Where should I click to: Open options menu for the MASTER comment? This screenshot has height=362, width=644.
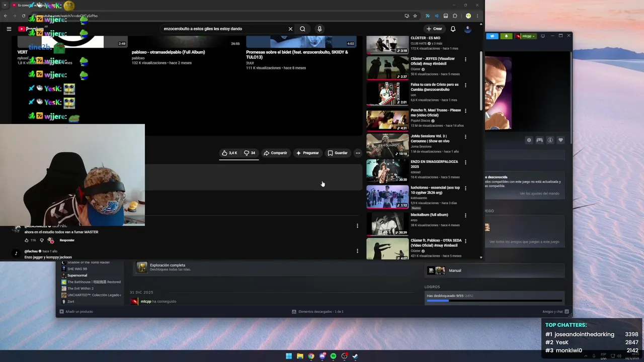[357, 226]
